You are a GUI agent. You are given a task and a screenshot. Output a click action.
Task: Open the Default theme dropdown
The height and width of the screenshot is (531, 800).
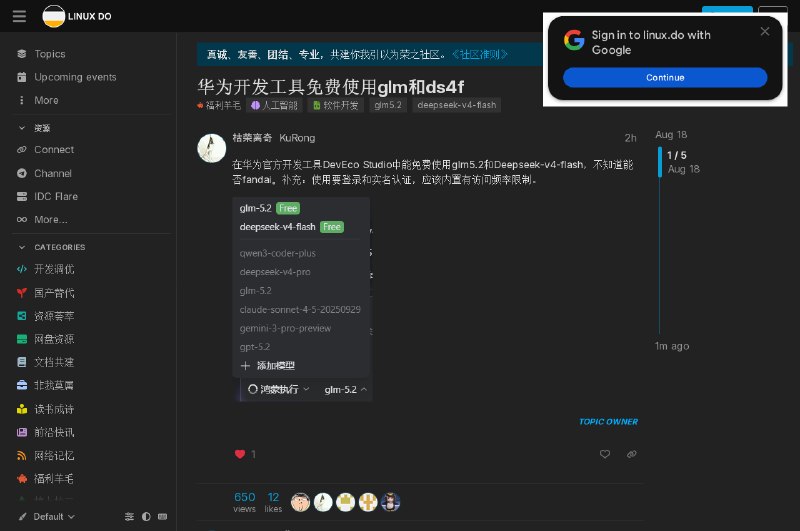pyautogui.click(x=47, y=517)
